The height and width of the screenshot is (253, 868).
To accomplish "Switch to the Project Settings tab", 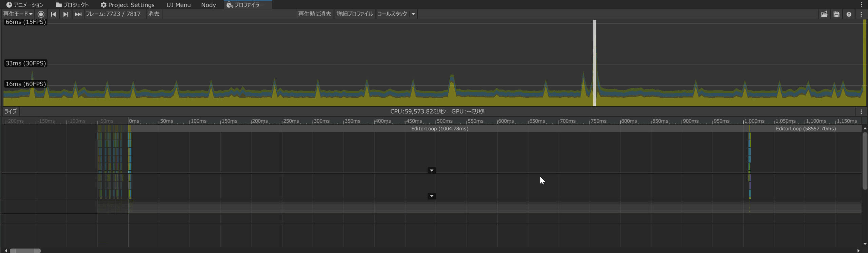I will [127, 5].
